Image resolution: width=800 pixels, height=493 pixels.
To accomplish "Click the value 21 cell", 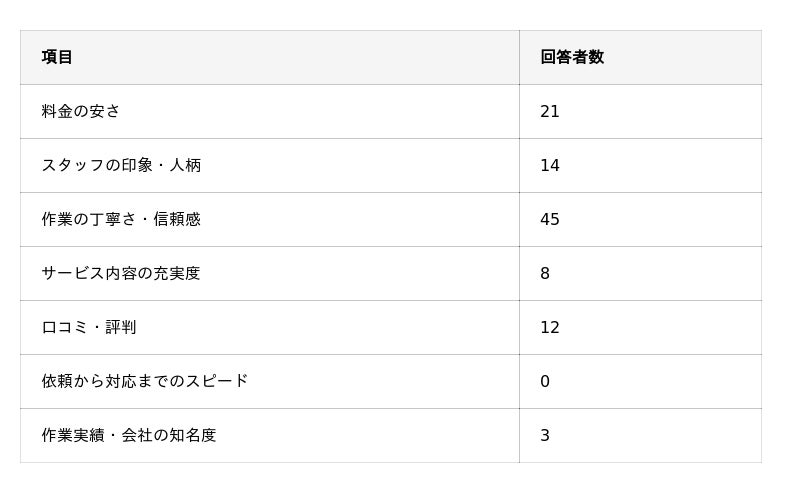I will pyautogui.click(x=550, y=111).
